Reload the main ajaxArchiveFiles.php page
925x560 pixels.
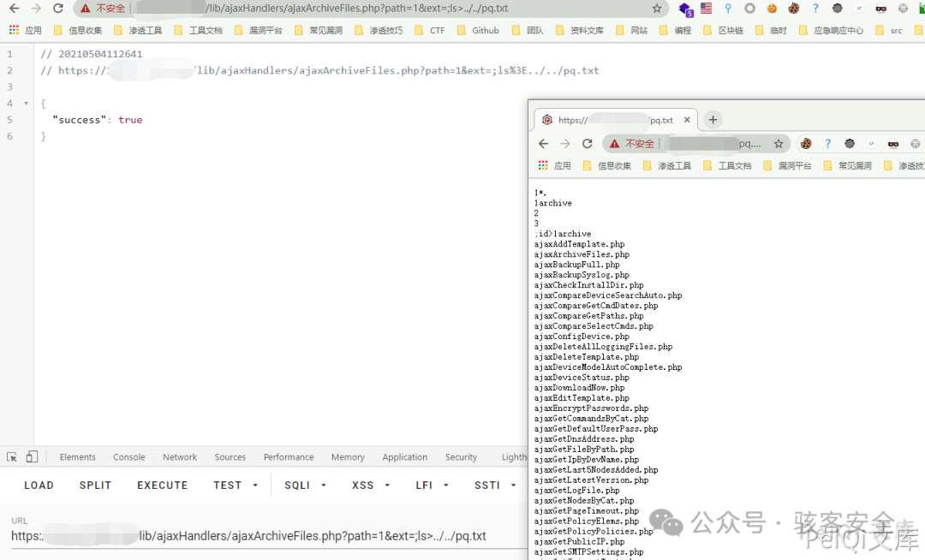point(58,9)
